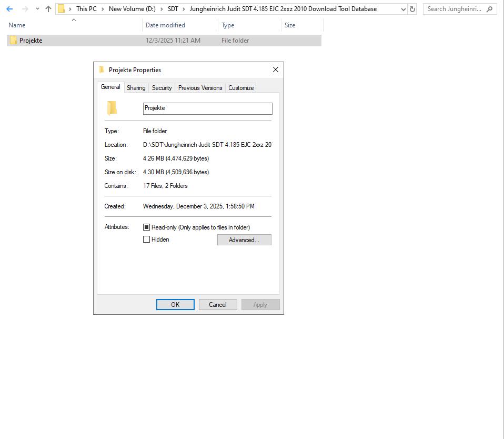
Task: Close the Projekte Properties dialog
Action: click(276, 69)
